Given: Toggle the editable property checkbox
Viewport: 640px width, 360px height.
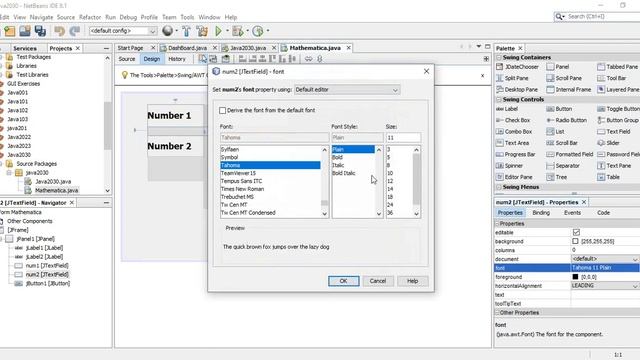Looking at the screenshot, I should coord(576,232).
